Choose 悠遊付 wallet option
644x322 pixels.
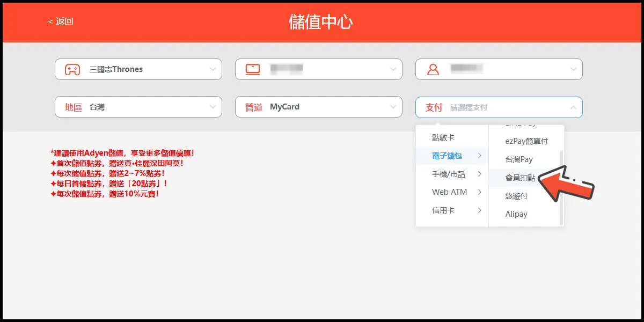click(516, 196)
